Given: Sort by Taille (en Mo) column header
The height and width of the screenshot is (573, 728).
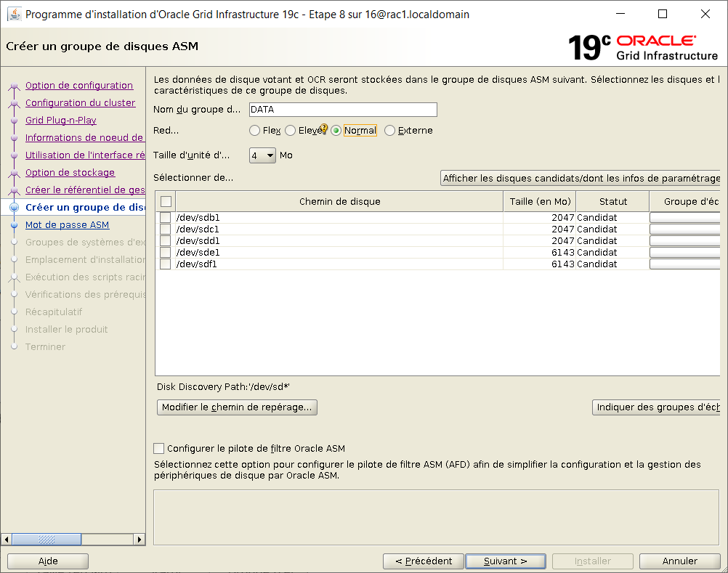Looking at the screenshot, I should tap(540, 201).
